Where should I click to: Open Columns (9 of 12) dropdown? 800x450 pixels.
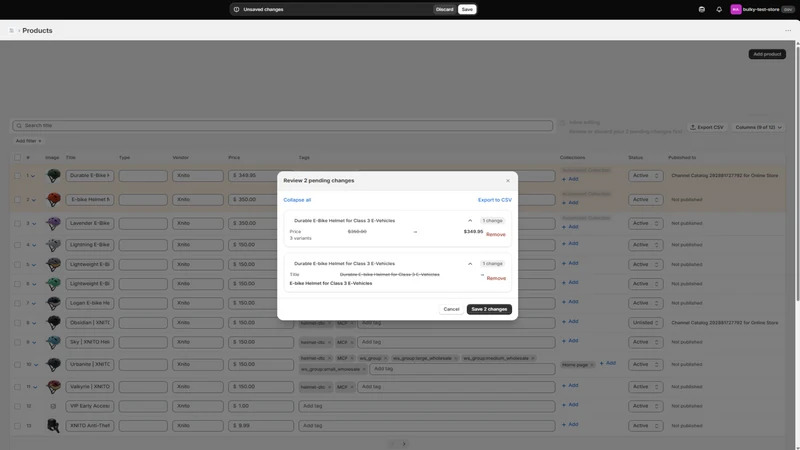[758, 127]
